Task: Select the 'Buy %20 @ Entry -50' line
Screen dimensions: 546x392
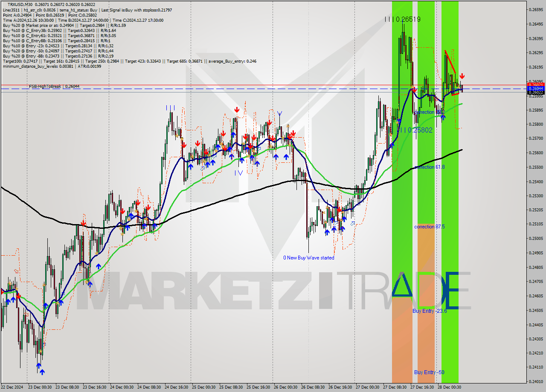Action: click(x=58, y=51)
